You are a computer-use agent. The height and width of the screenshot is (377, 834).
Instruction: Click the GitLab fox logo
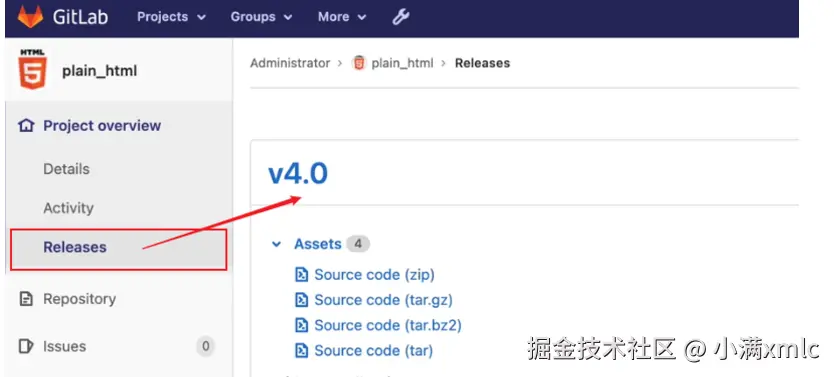coord(30,16)
